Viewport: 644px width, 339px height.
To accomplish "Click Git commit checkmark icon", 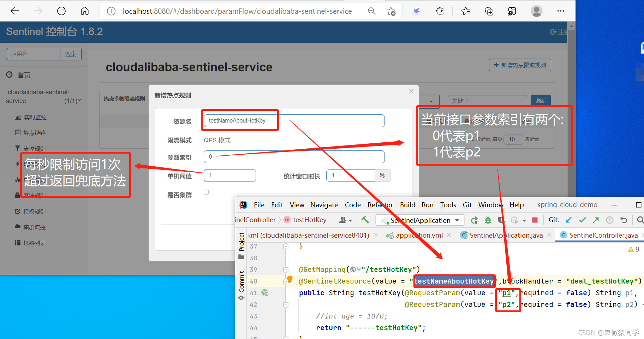I will (583, 220).
